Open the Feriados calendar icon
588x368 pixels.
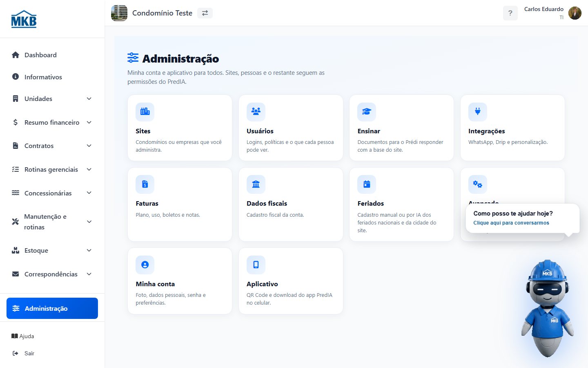(x=367, y=184)
